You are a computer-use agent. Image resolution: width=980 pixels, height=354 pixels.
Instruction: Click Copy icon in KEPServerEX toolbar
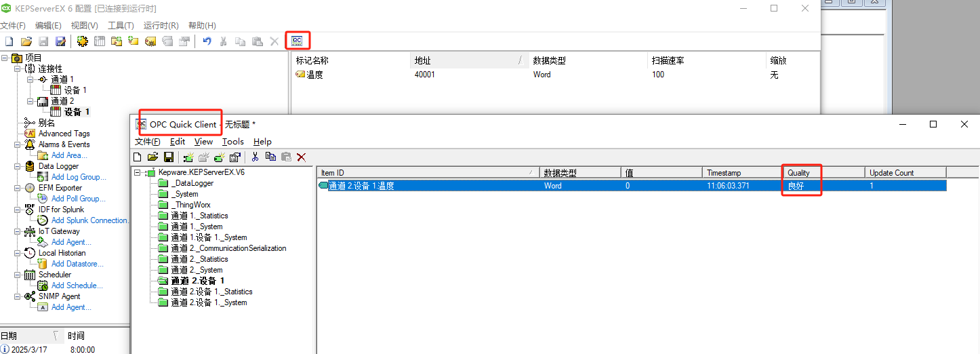point(240,41)
